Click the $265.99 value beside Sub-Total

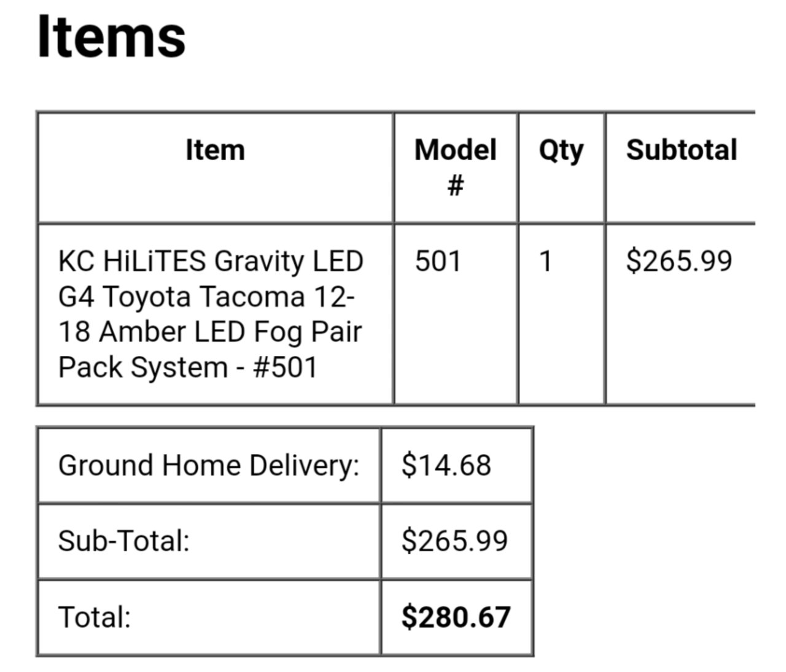tap(454, 541)
